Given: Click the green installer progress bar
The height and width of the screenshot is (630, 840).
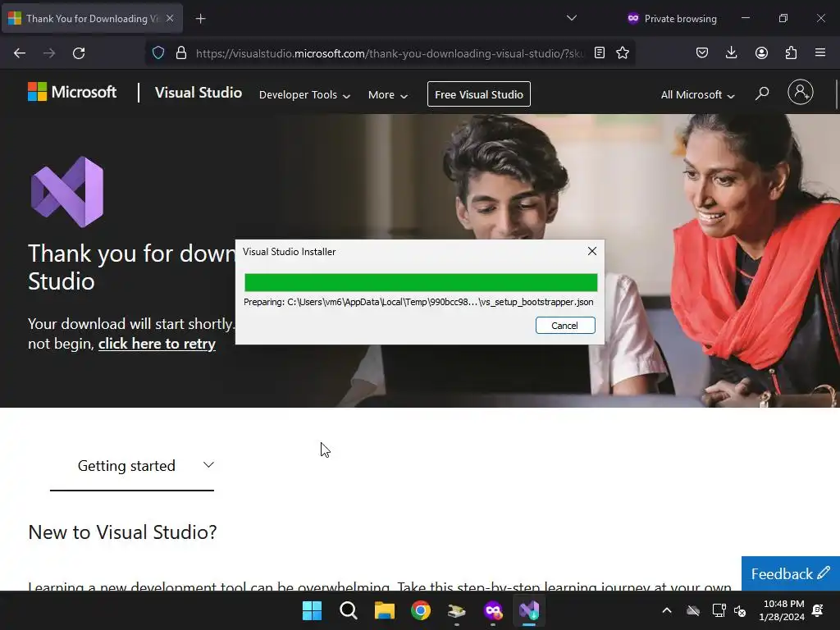Looking at the screenshot, I should point(421,282).
